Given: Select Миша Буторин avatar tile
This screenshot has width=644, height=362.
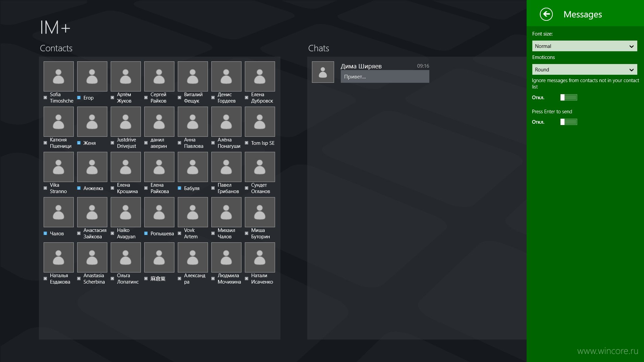Looking at the screenshot, I should click(x=260, y=212).
